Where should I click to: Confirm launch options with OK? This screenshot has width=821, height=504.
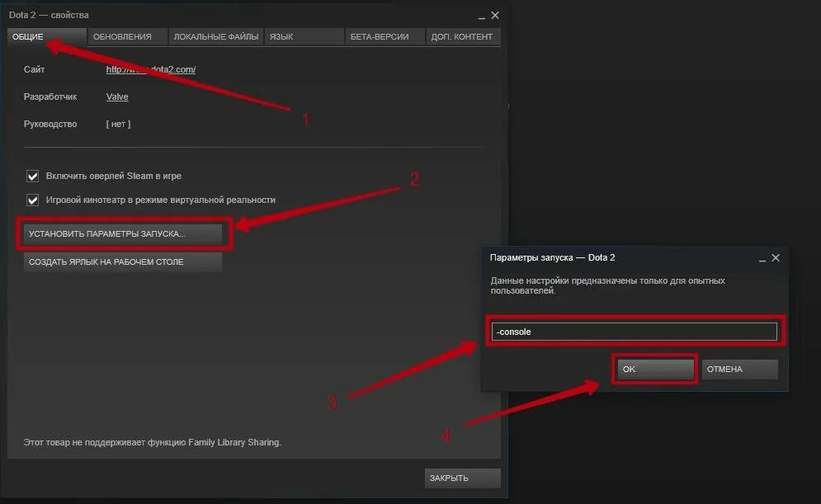tap(655, 369)
